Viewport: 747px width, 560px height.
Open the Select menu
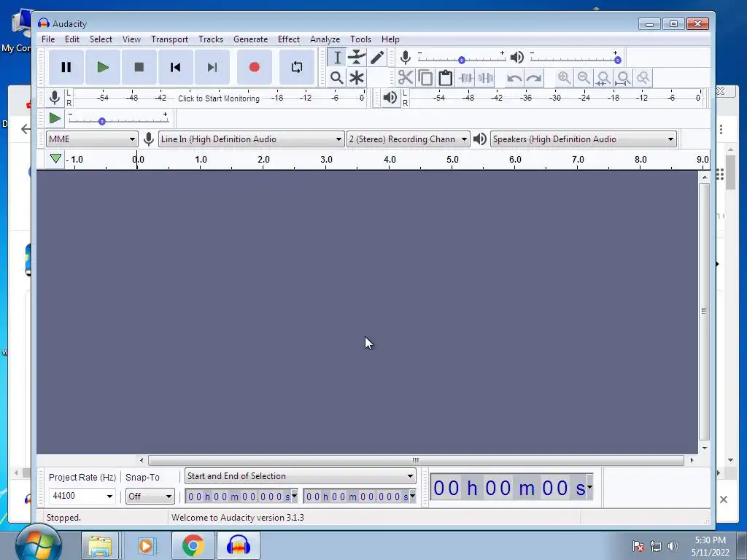coord(101,39)
